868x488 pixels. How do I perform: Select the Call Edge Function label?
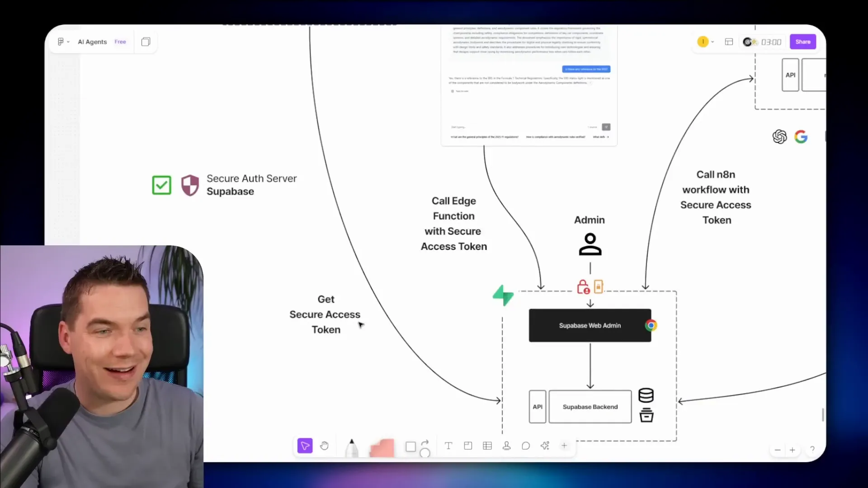click(454, 224)
